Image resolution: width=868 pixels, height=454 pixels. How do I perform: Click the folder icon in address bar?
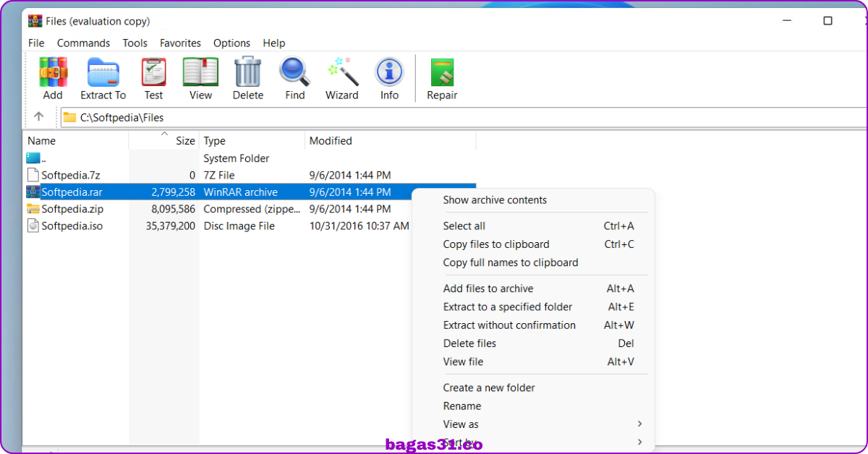point(69,117)
